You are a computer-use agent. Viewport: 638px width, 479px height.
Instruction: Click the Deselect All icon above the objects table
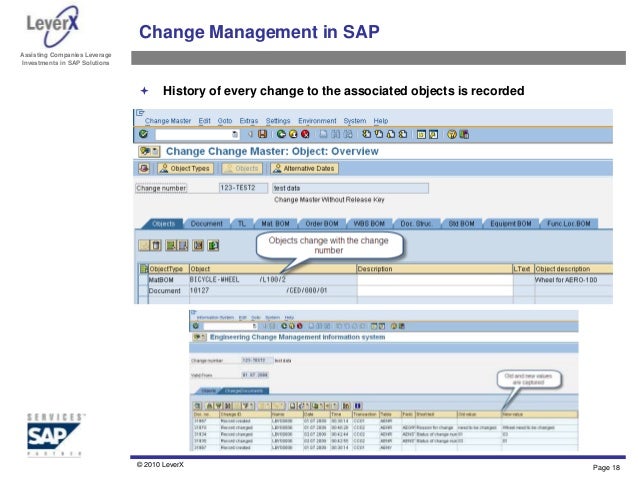click(x=183, y=245)
